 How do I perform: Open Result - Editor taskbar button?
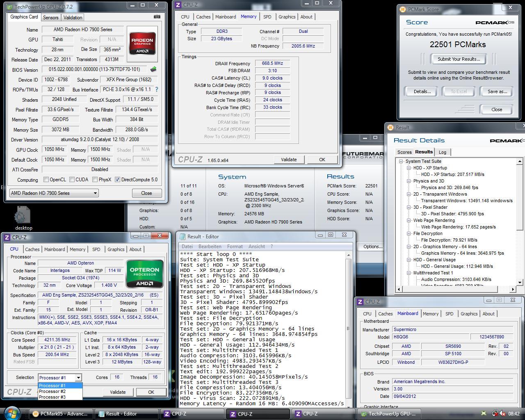(x=126, y=413)
